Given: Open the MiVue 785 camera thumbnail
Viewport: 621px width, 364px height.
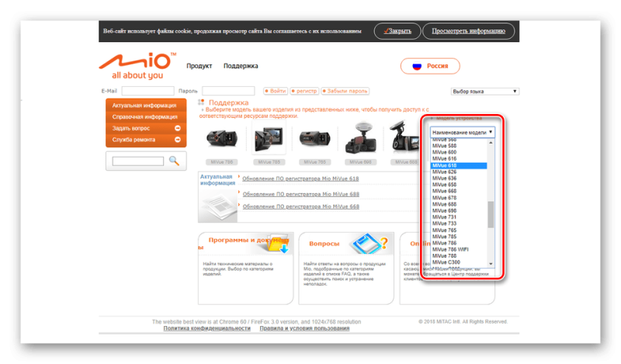Looking at the screenshot, I should point(269,139).
